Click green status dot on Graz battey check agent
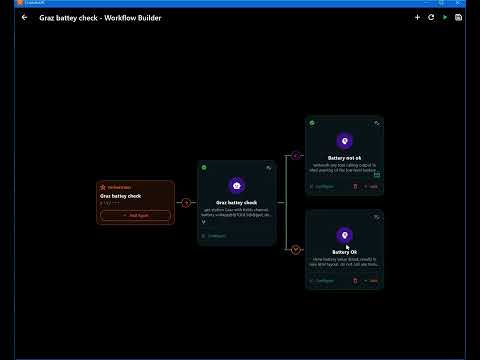Image resolution: width=480 pixels, height=360 pixels. pos(204,167)
